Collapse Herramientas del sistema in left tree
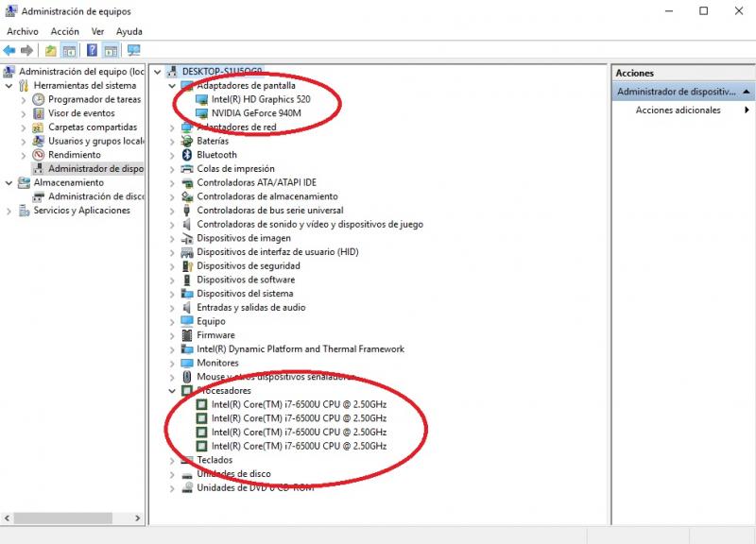This screenshot has width=756, height=544. click(9, 86)
